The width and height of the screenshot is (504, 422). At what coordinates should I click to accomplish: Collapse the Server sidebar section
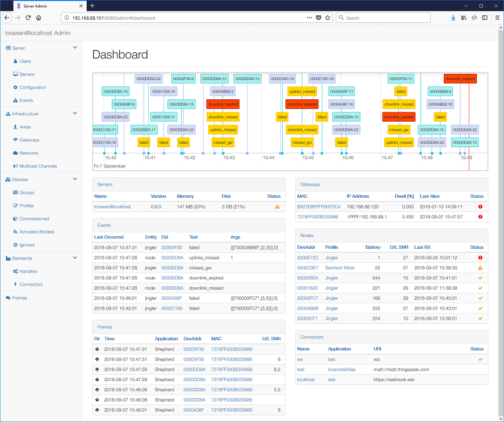point(75,48)
